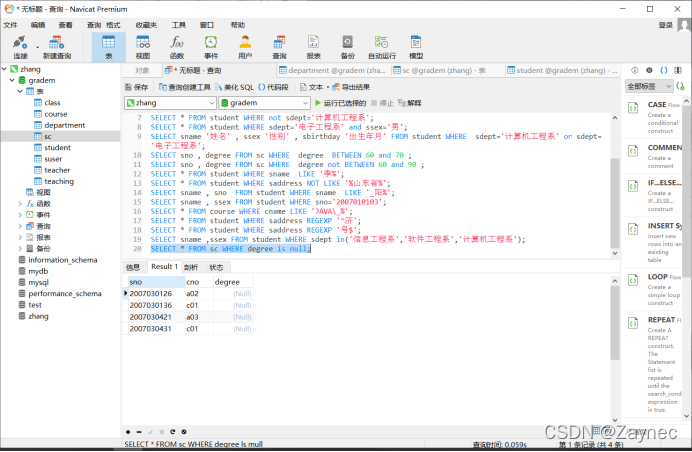Click Beautify SQL button
The image size is (692, 452).
click(x=234, y=87)
